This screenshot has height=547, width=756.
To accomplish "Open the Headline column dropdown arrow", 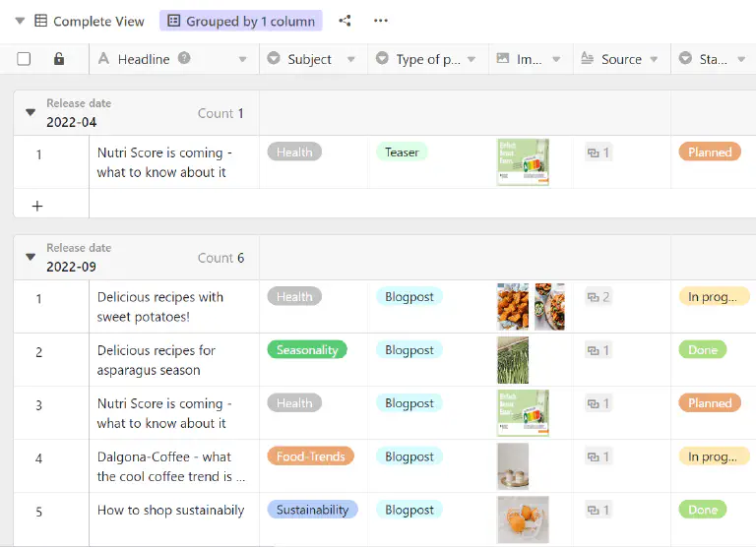I will pyautogui.click(x=243, y=60).
